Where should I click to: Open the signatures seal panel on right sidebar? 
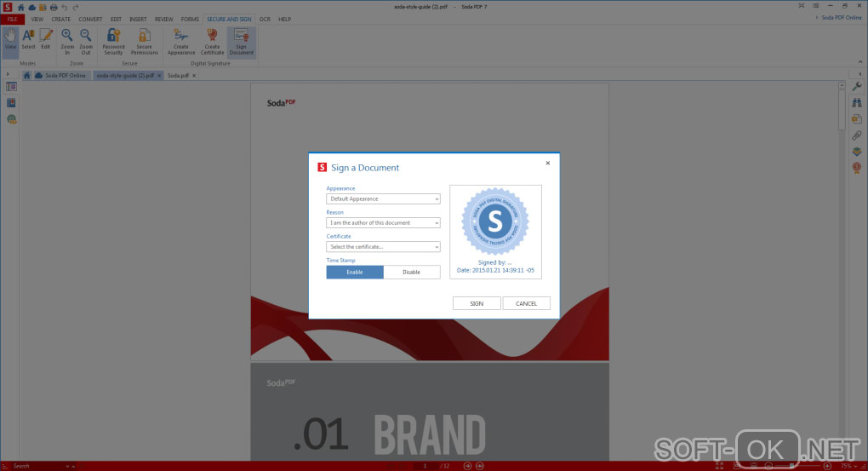tap(857, 167)
